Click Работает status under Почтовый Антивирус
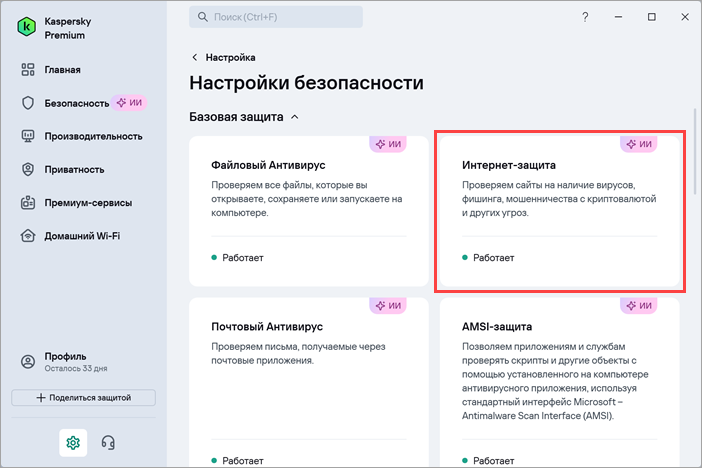Image resolution: width=702 pixels, height=468 pixels. [x=237, y=461]
